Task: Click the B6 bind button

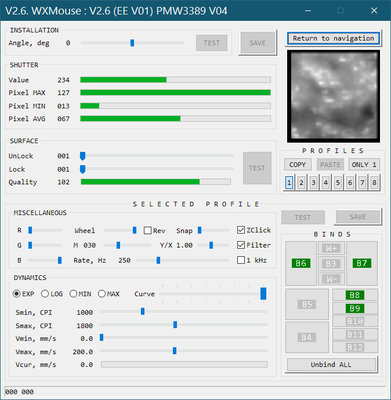Action: pos(301,263)
